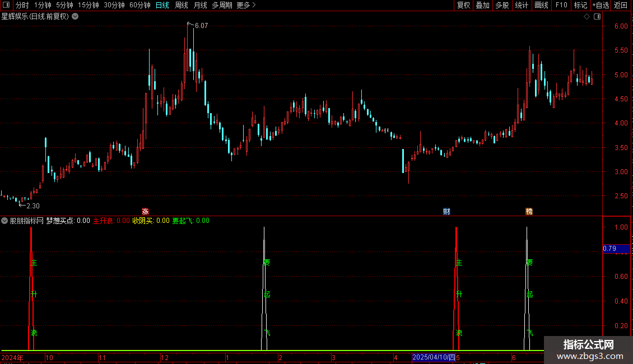This screenshot has height=364, width=633.
Task: Click the 叠加 overlay button
Action: (482, 5)
